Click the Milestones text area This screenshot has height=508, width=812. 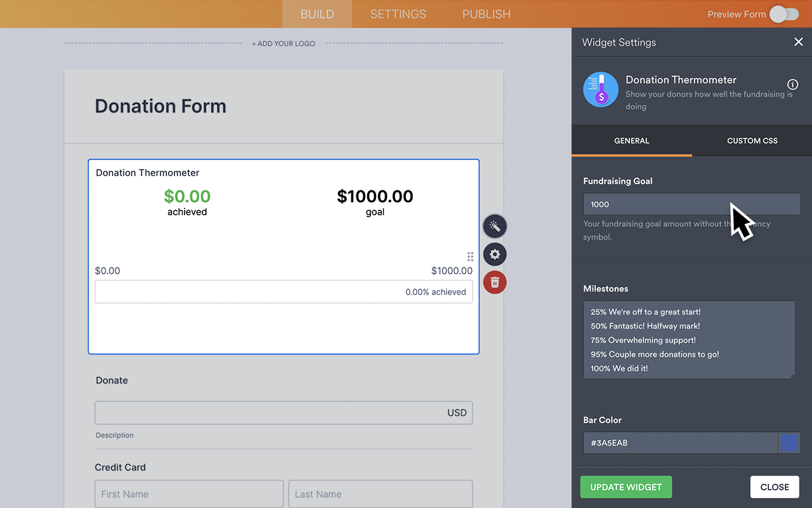(690, 340)
